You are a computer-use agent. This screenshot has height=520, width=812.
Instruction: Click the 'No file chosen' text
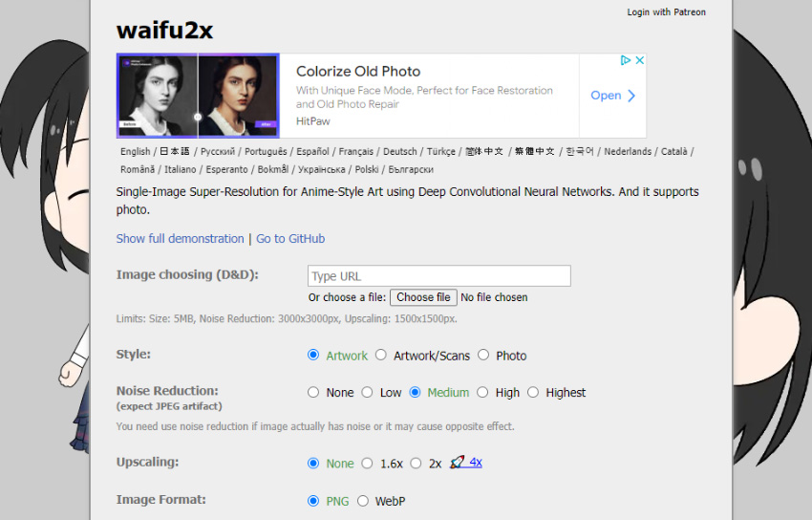494,297
